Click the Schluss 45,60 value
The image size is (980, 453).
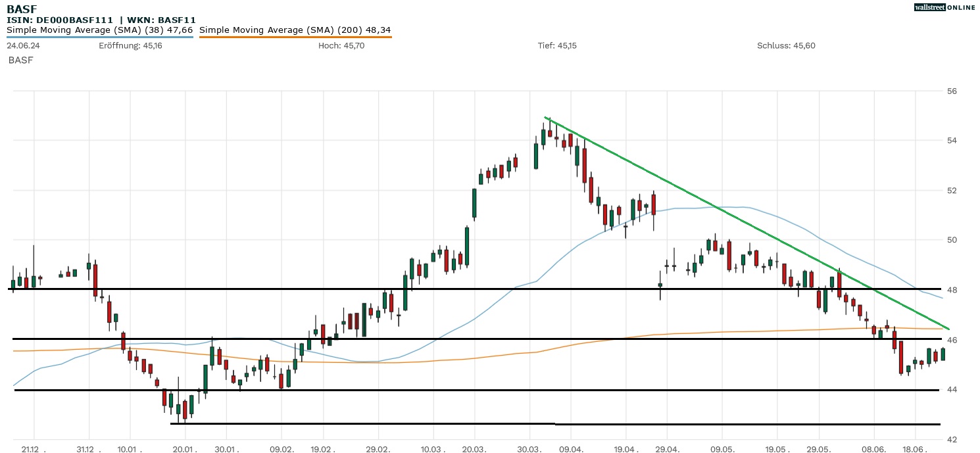tap(786, 45)
